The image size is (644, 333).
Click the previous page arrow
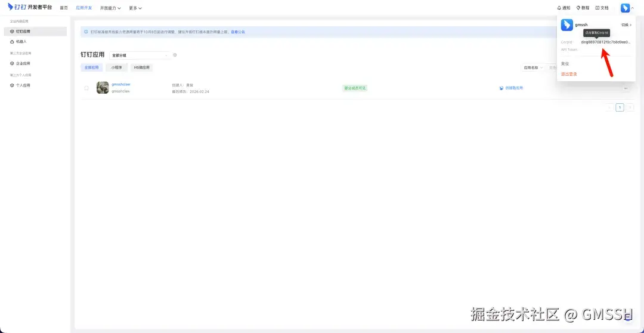[609, 107]
